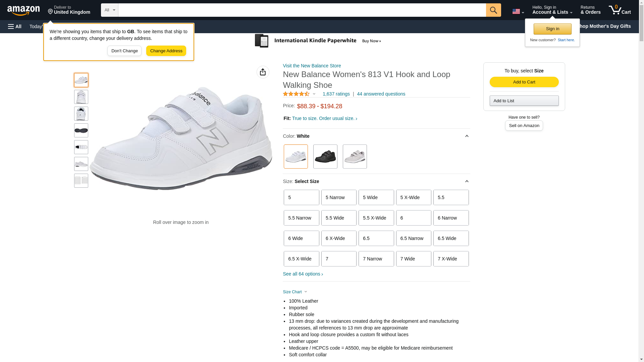
Task: Select the shoe sole thumbnail image
Action: pos(81,130)
